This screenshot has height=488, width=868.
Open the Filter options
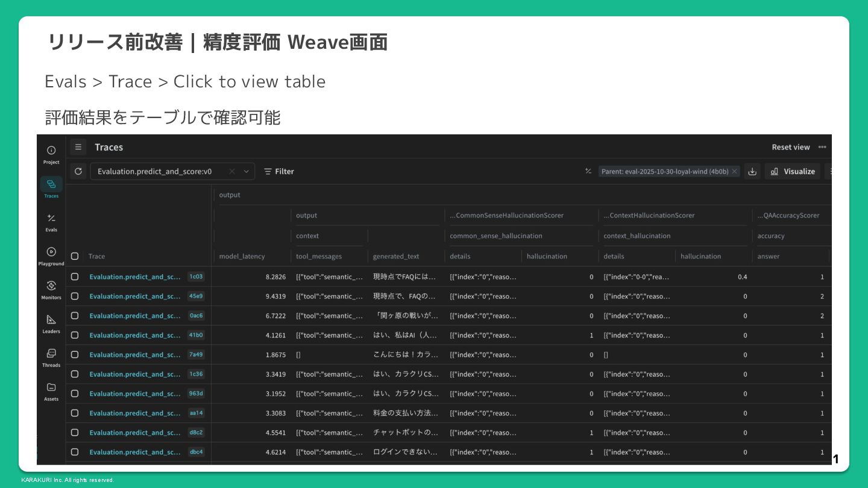[x=279, y=172]
